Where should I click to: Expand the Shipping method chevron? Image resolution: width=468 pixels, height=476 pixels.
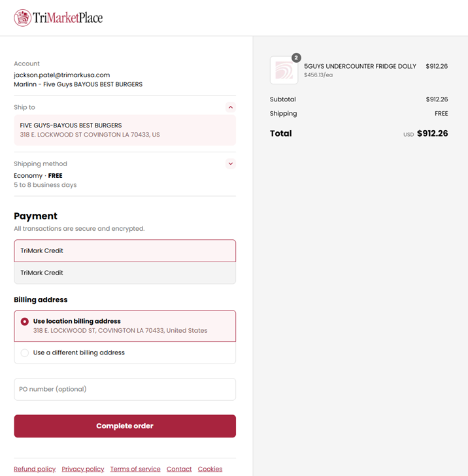point(231,163)
